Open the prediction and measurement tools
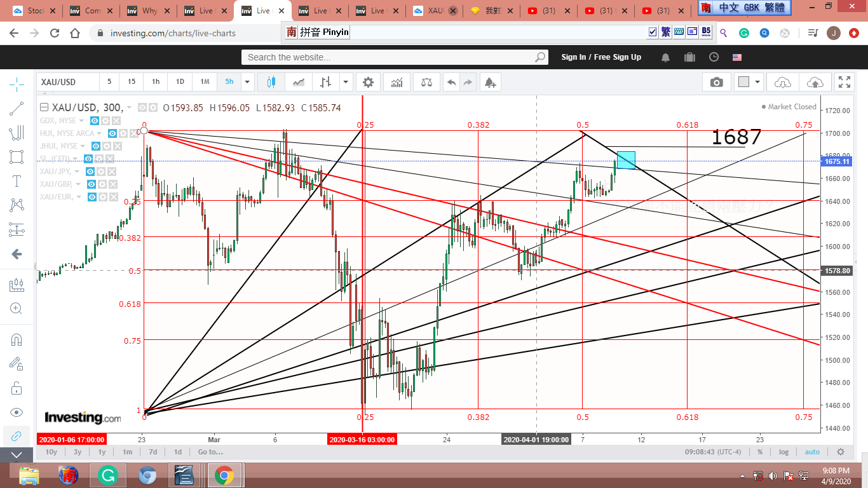This screenshot has width=868, height=488. (x=17, y=229)
